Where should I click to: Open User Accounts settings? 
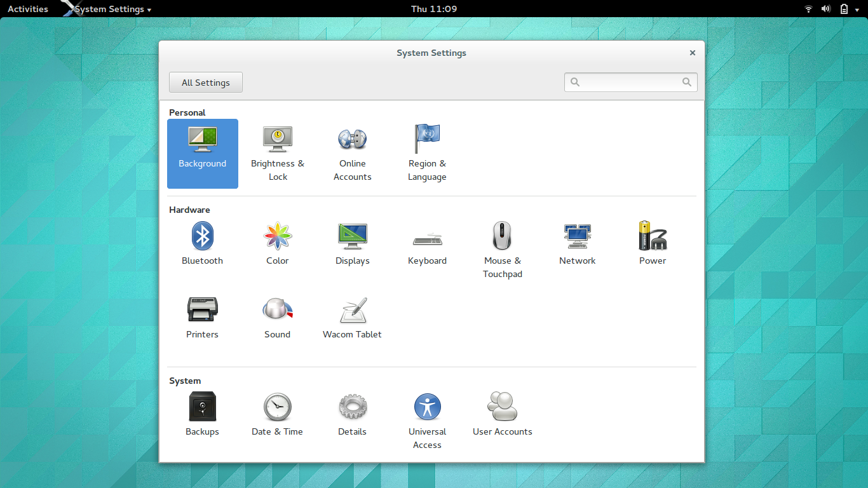502,413
